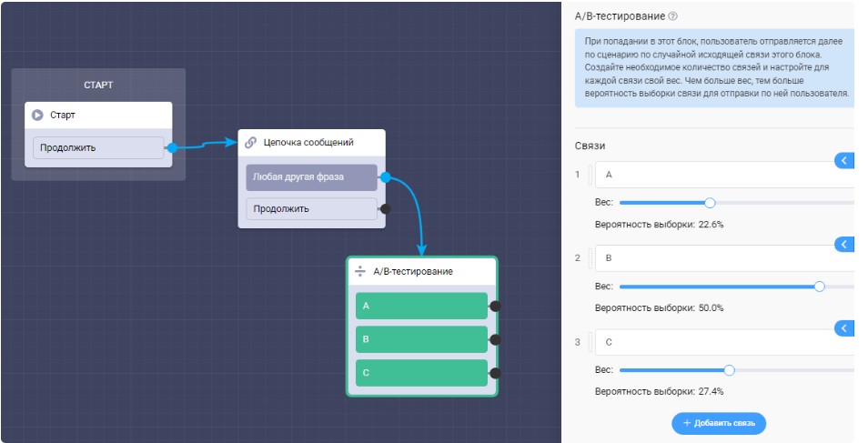868x443 pixels.
Task: Click the divide icon in A/B-тестирование block header
Action: click(360, 271)
